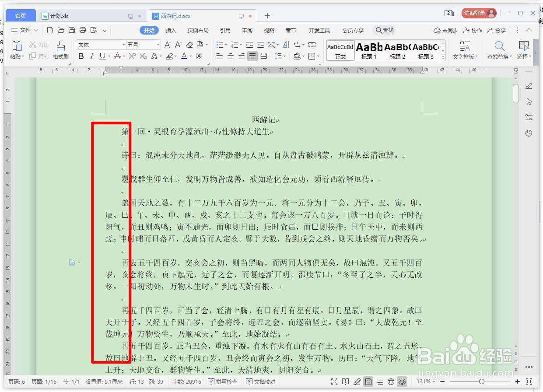This screenshot has height=392, width=543.
Task: Decrease paragraph indent
Action: pos(249,45)
